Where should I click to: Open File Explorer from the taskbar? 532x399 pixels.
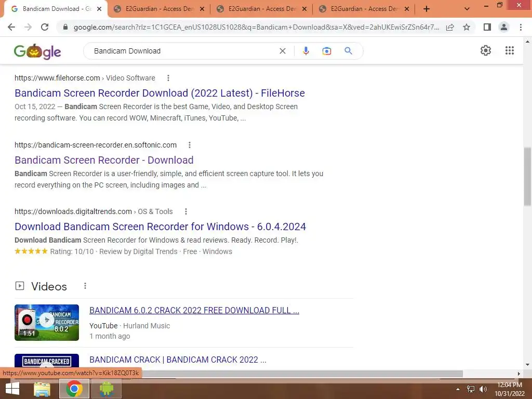point(42,389)
